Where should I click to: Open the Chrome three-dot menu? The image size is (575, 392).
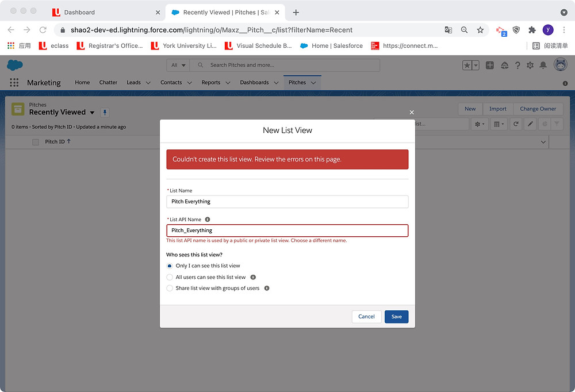coord(564,30)
